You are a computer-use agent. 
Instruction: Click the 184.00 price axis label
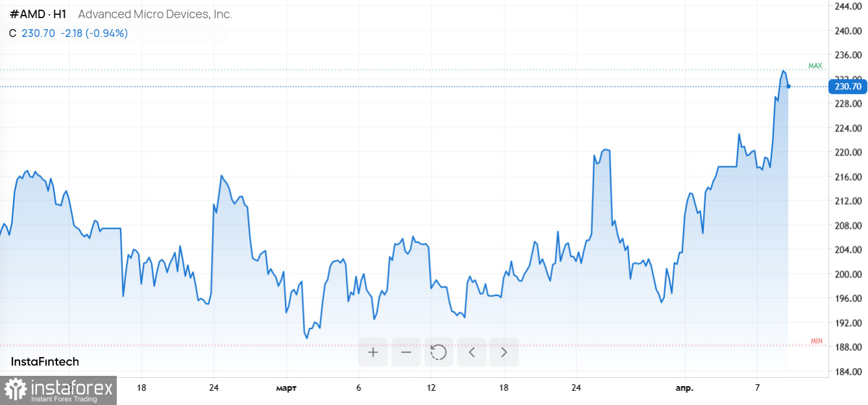tap(850, 372)
